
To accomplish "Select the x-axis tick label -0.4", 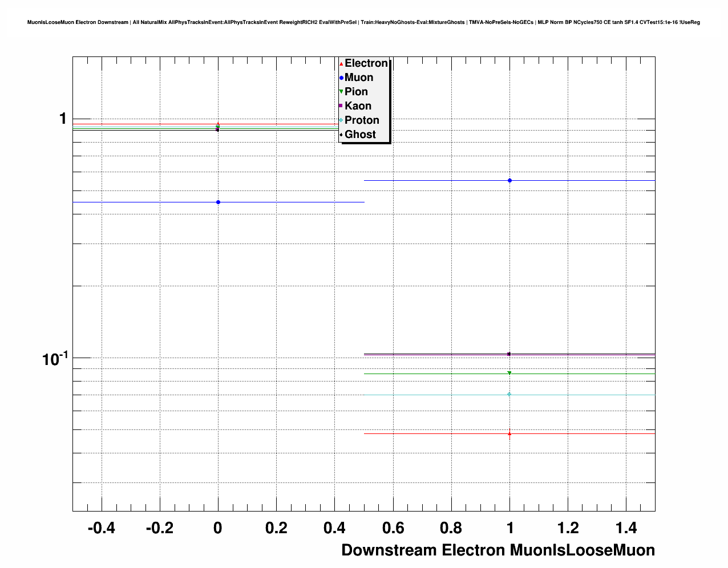I will pyautogui.click(x=101, y=528).
